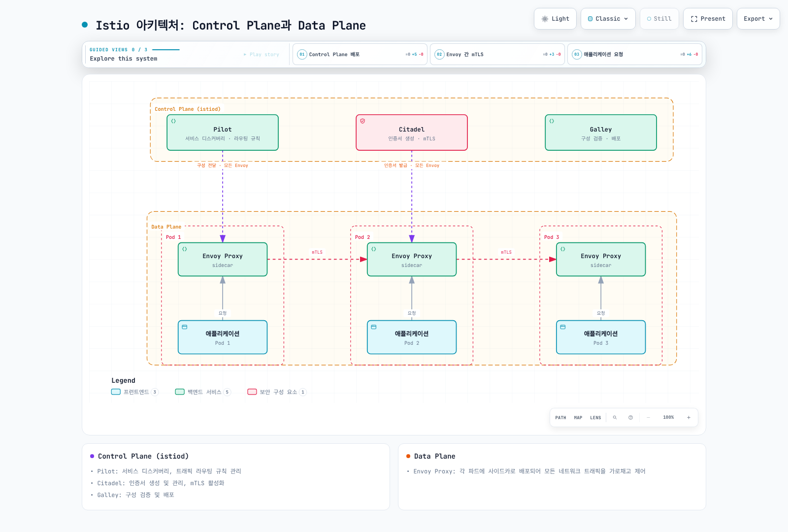Select the Galley node
The height and width of the screenshot is (532, 788).
(x=601, y=133)
